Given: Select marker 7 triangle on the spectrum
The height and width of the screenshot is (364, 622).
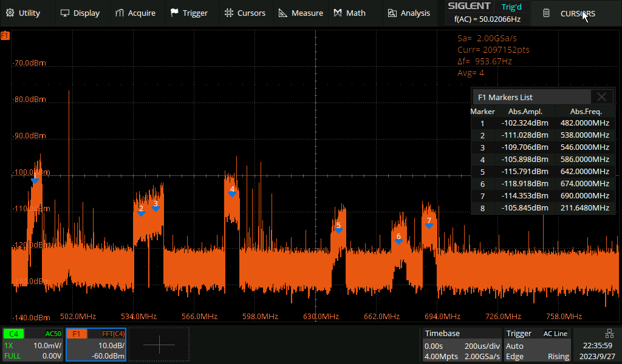Looking at the screenshot, I should point(429,225).
